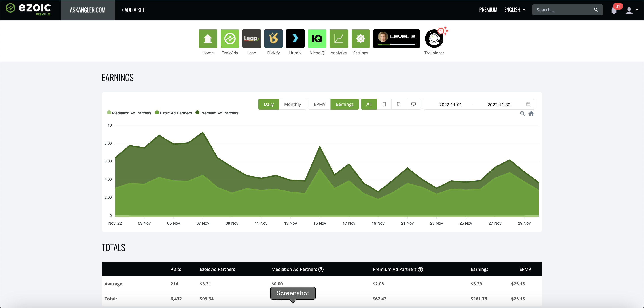This screenshot has height=308, width=644.
Task: Open the Home dashboard icon
Action: [208, 38]
